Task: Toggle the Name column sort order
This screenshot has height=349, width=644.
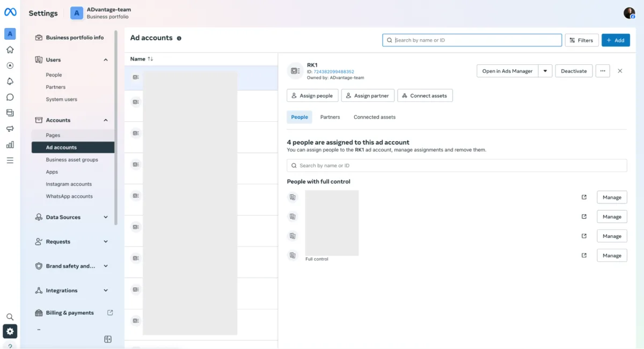Action: point(150,59)
